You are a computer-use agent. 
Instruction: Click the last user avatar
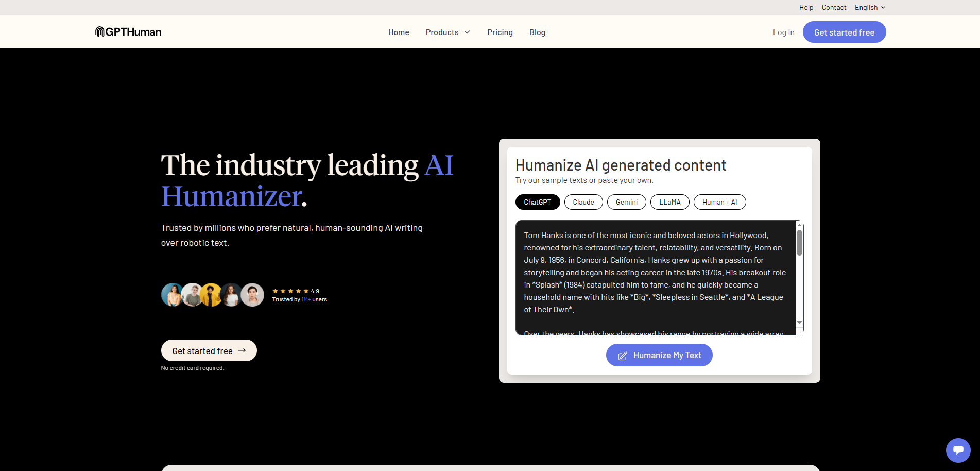tap(252, 295)
